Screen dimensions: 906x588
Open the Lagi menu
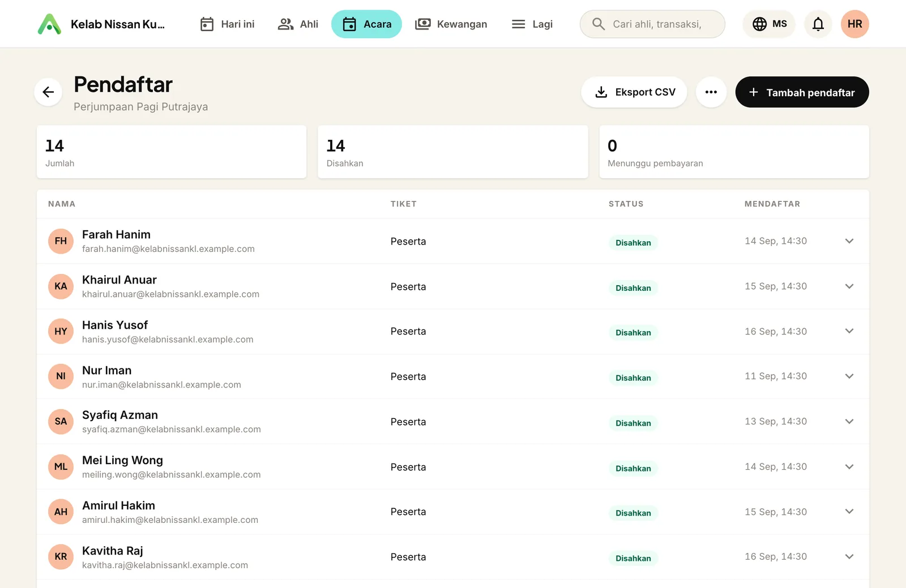tap(532, 24)
